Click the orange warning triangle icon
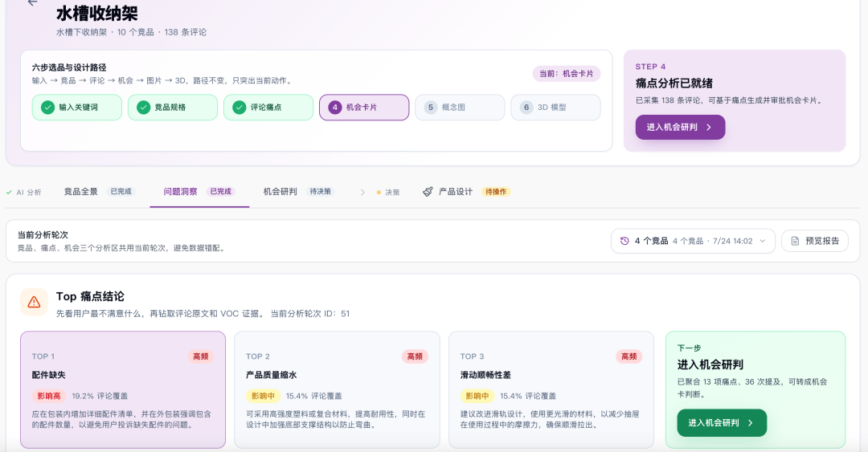The image size is (868, 452). coord(34,302)
